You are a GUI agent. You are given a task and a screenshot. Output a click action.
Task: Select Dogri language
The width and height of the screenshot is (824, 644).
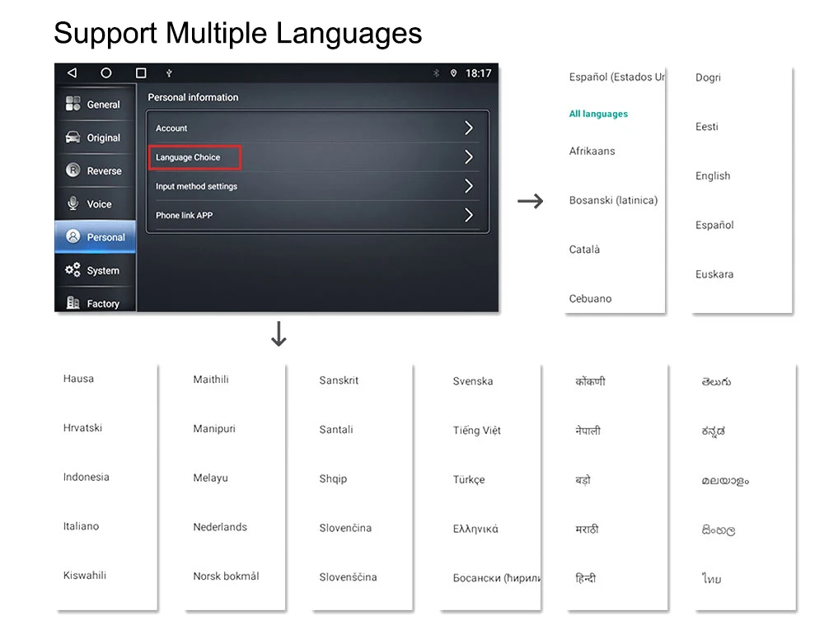(708, 77)
